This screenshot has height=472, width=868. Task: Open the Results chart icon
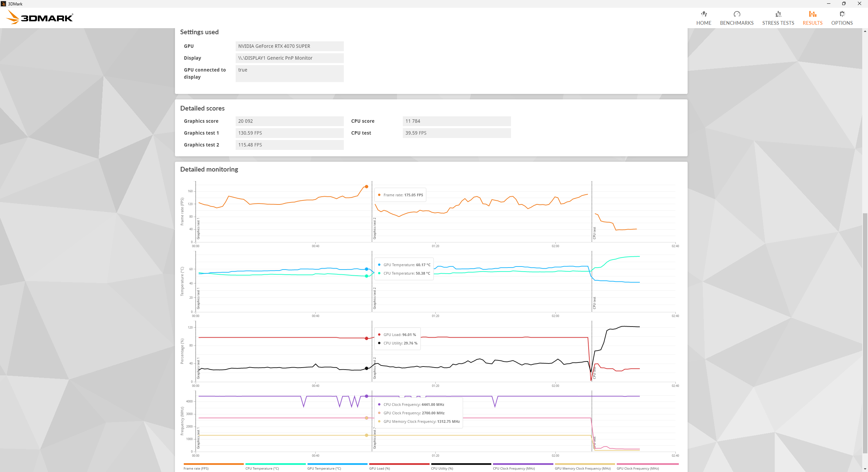[x=812, y=14]
